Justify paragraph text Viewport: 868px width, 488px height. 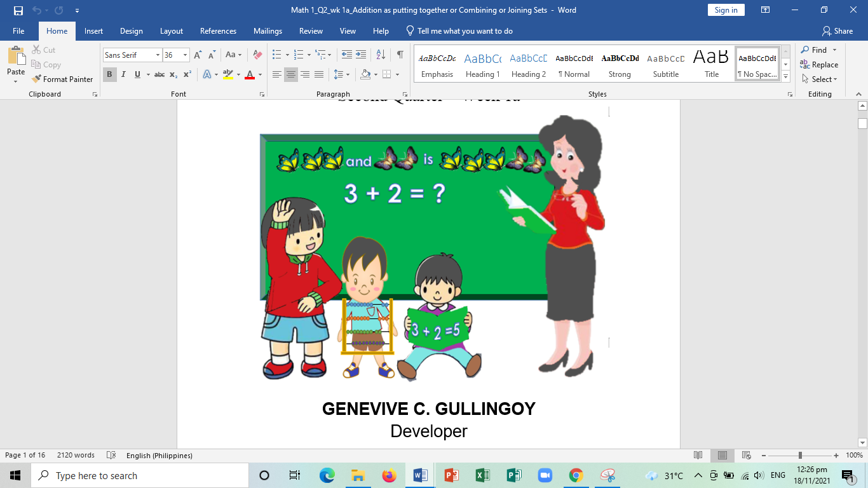[319, 74]
